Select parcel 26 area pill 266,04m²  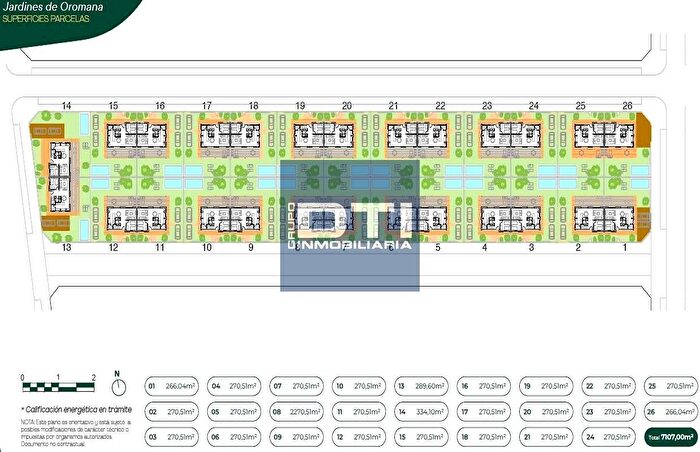[x=668, y=411]
